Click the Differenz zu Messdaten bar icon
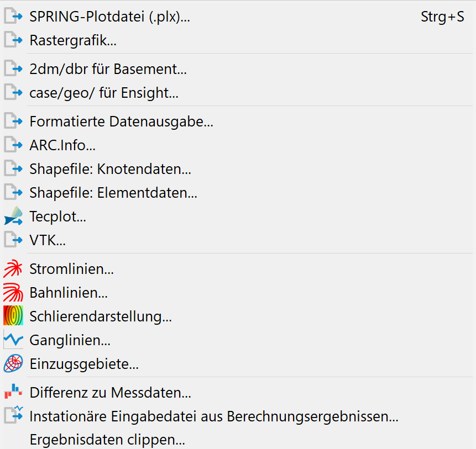476x449 pixels. point(13,392)
